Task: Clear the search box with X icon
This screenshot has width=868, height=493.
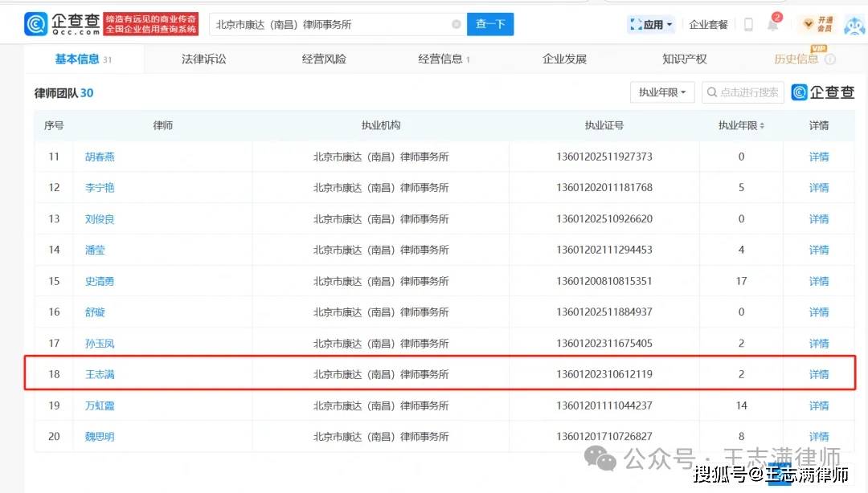Action: pyautogui.click(x=457, y=24)
